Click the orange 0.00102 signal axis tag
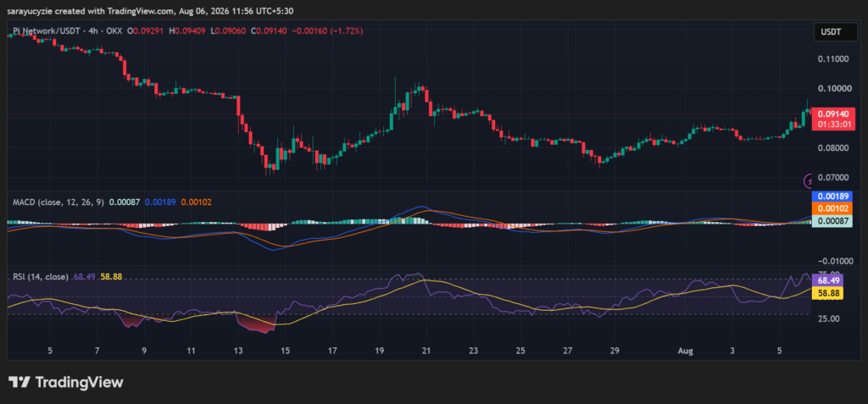Viewport: 868px width, 404px height. tap(832, 208)
